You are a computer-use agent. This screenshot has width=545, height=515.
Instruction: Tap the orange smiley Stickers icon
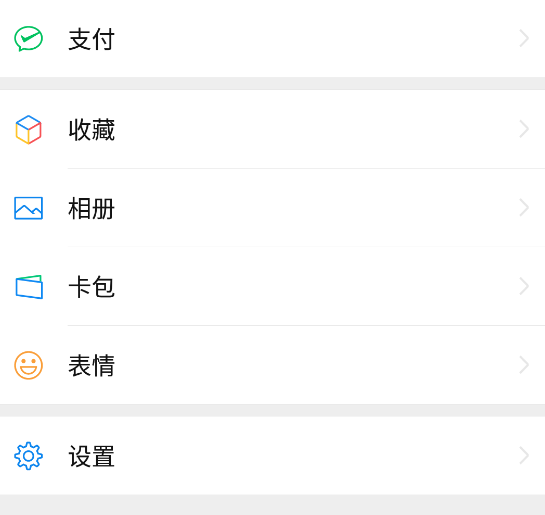click(29, 365)
